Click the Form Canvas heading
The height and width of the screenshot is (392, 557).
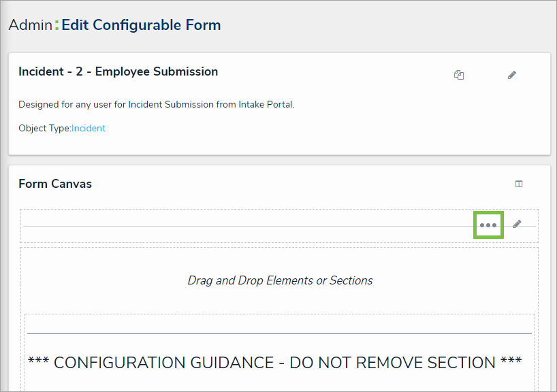click(x=55, y=184)
